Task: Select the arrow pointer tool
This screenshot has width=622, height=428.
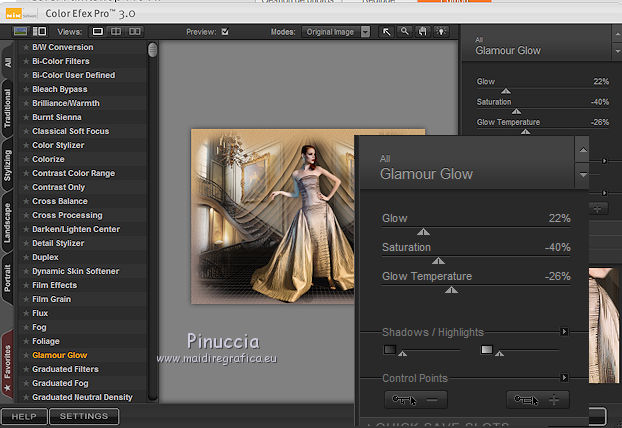Action: 387,32
